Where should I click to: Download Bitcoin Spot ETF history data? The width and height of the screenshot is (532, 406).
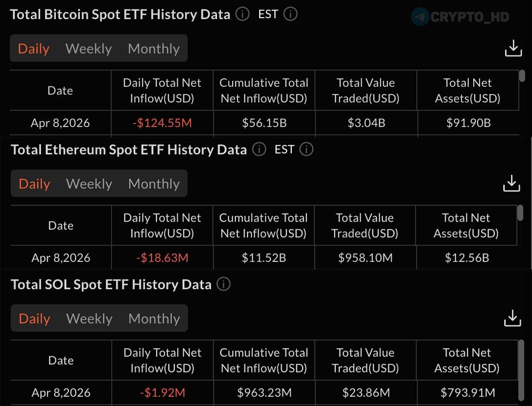[513, 48]
